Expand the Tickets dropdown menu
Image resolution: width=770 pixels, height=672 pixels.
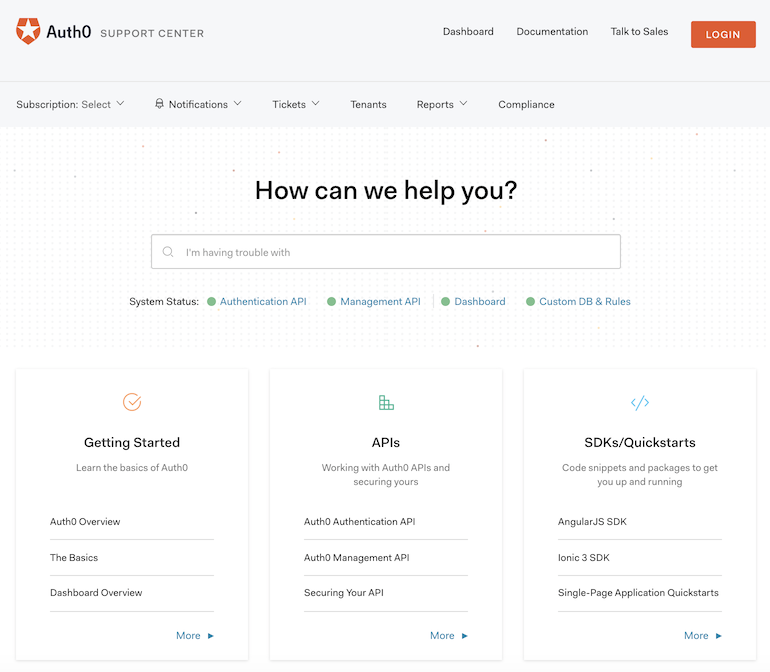pyautogui.click(x=296, y=104)
